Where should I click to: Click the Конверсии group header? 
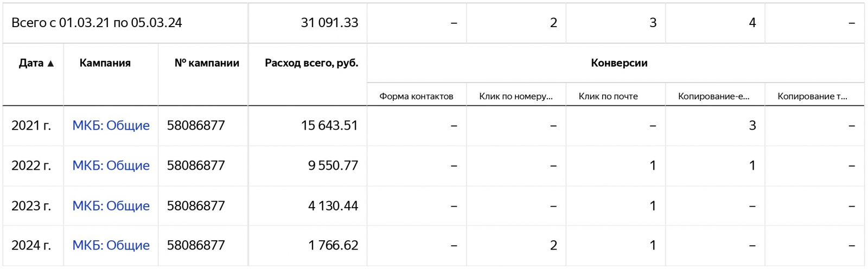click(619, 63)
